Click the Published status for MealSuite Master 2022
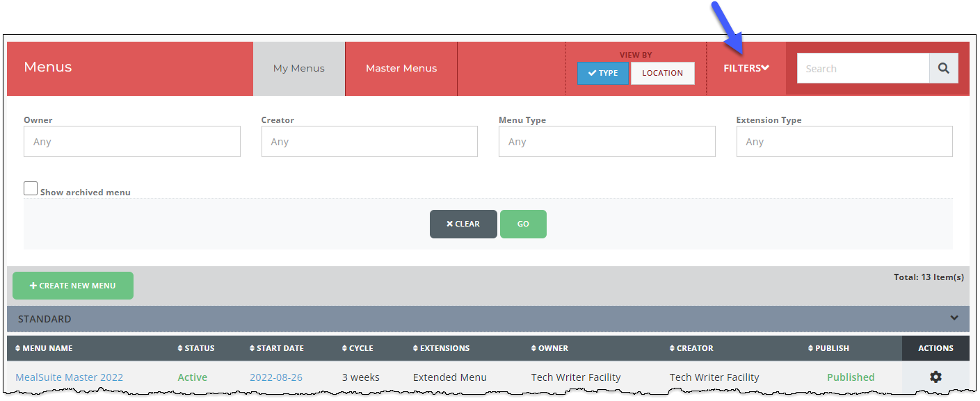 point(850,377)
